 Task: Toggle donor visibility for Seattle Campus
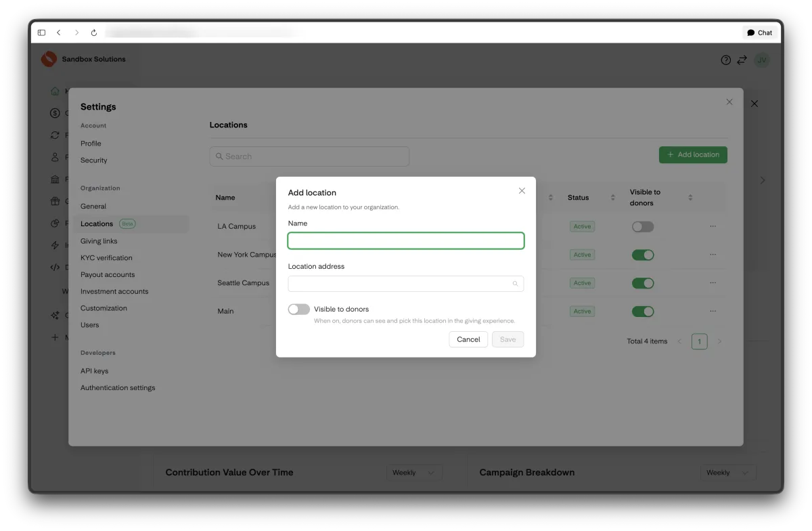(x=643, y=283)
